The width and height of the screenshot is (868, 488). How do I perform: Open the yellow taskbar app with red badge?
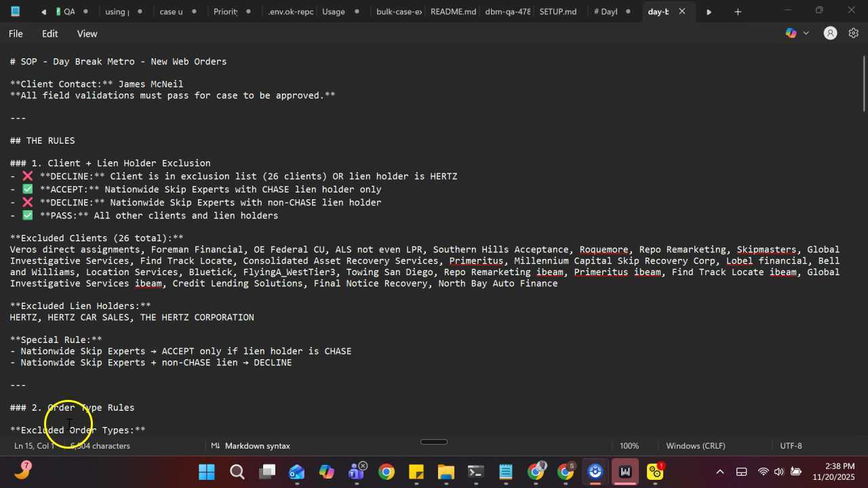[x=655, y=472]
